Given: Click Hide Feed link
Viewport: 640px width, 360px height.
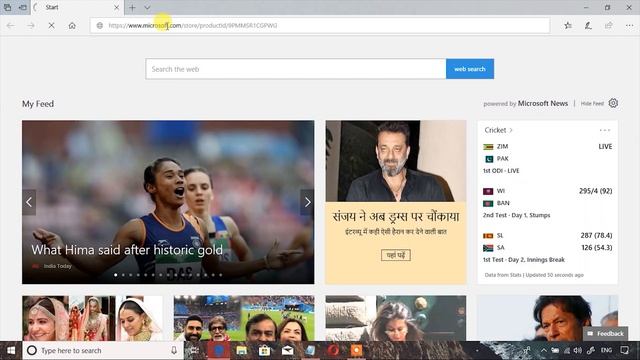Looking at the screenshot, I should point(592,104).
